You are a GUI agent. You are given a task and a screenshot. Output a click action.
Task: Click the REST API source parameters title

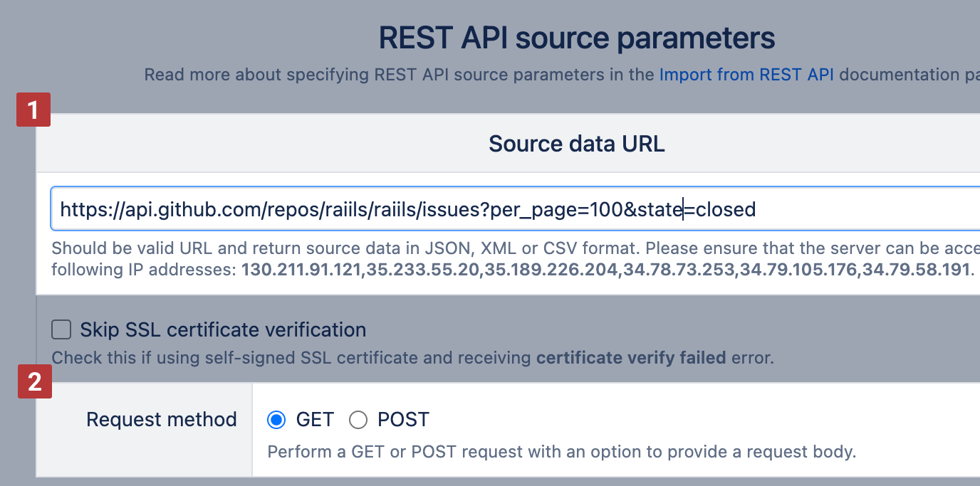575,37
